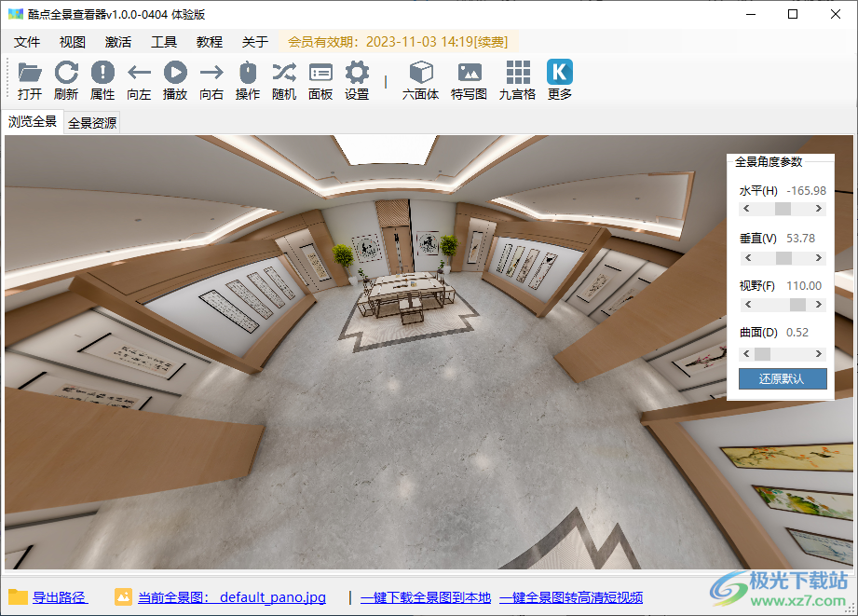This screenshot has height=616, width=858.
Task: Click the 视野(F) slider thumb
Action: click(797, 305)
